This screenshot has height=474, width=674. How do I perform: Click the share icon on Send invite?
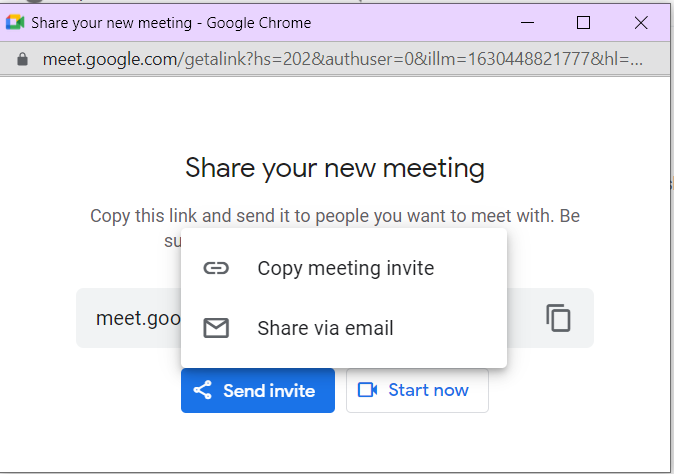(203, 390)
